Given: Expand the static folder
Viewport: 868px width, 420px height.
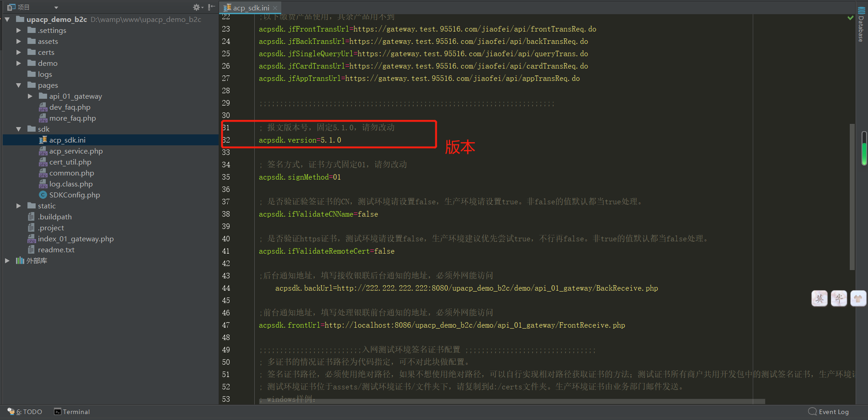Looking at the screenshot, I should click(x=19, y=206).
